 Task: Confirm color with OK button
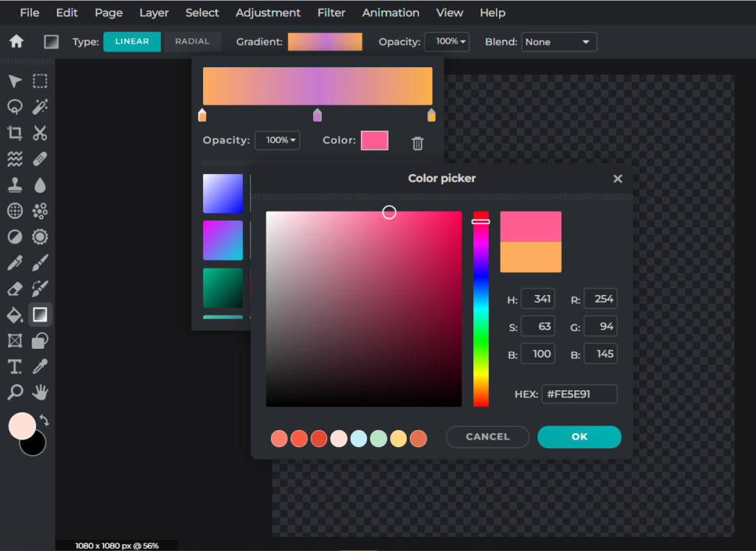[x=579, y=437]
